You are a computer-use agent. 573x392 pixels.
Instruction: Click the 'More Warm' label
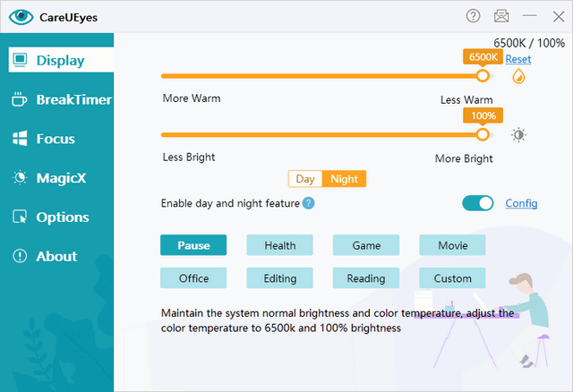pyautogui.click(x=192, y=98)
